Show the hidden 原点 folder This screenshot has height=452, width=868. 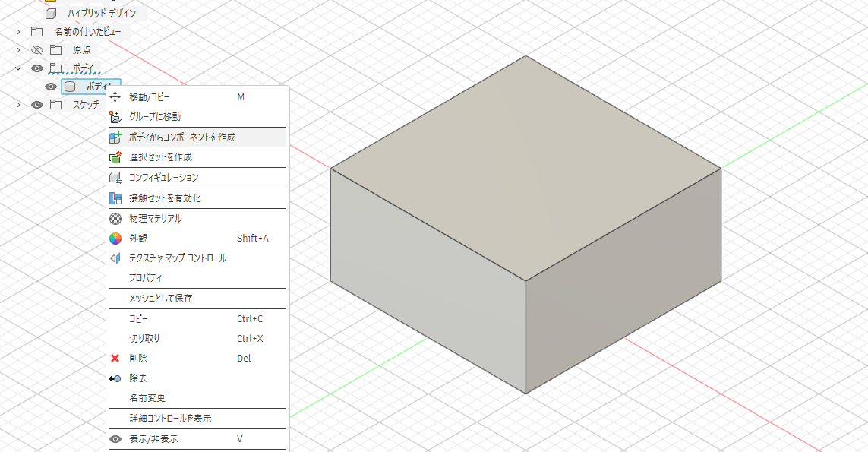tap(36, 50)
